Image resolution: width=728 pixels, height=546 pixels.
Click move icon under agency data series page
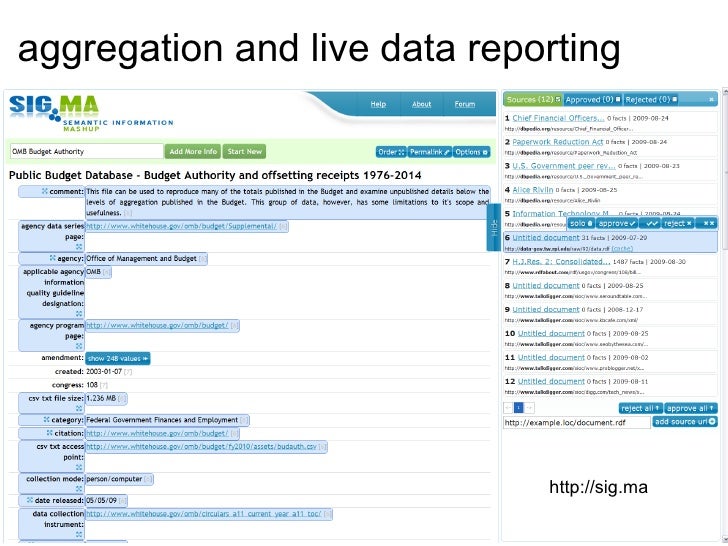coord(79,247)
